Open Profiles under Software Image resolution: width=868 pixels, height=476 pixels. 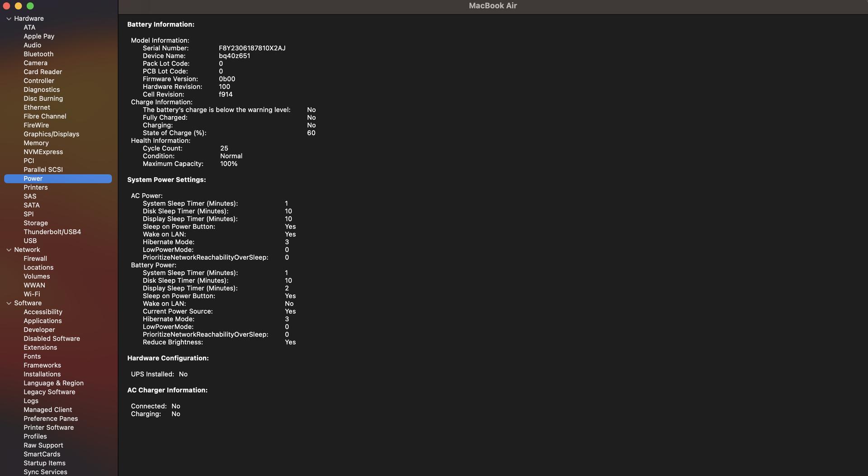tap(35, 437)
